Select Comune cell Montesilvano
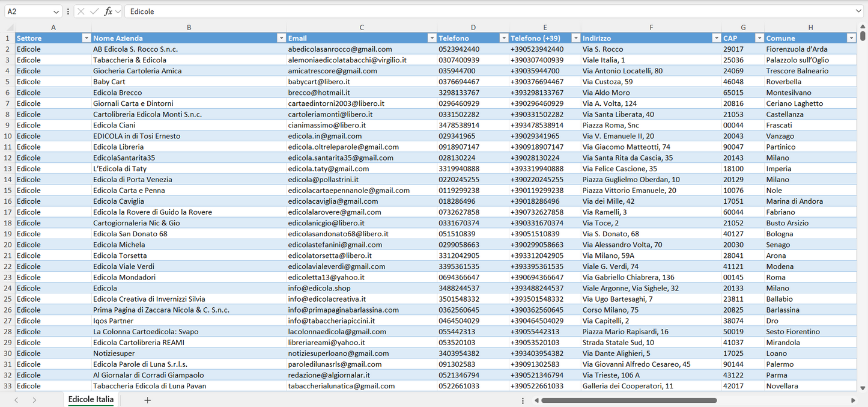This screenshot has width=868, height=407. (810, 93)
